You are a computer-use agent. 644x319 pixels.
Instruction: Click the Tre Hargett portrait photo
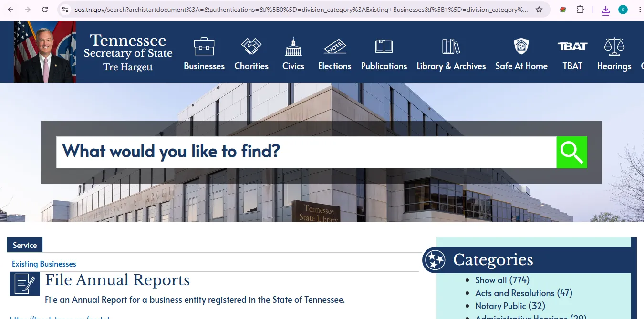coord(44,52)
